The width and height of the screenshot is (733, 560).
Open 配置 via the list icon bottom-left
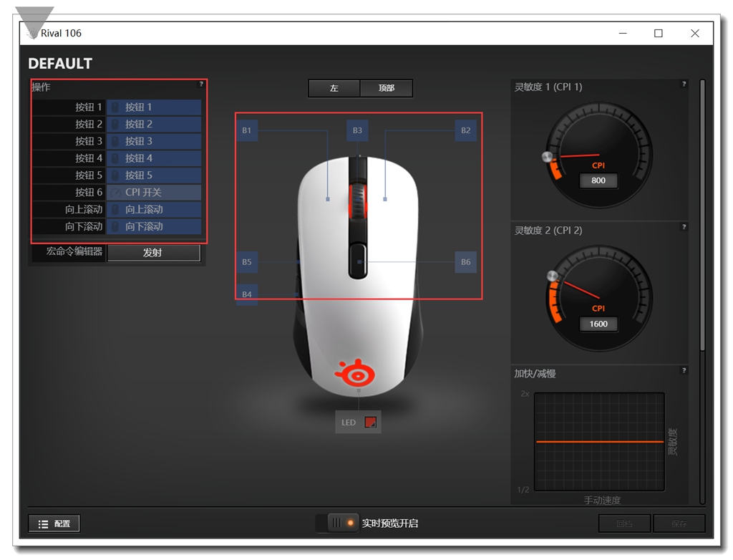(54, 523)
